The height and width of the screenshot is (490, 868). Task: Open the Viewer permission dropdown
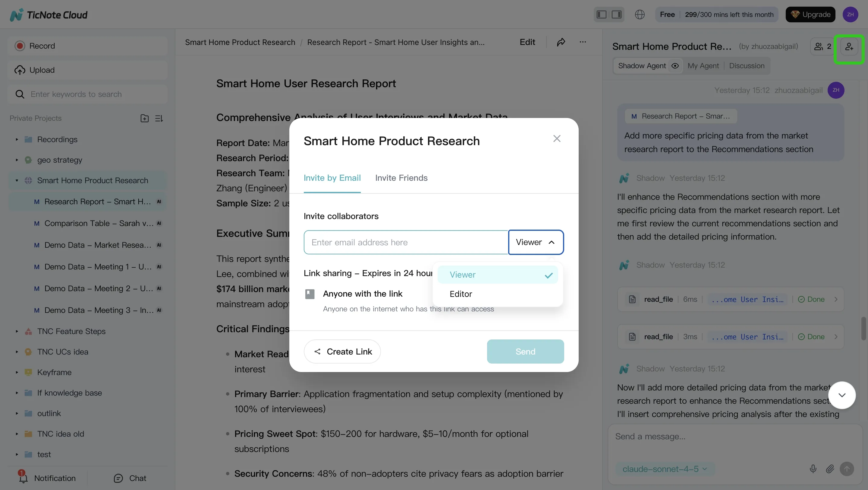[x=536, y=242]
